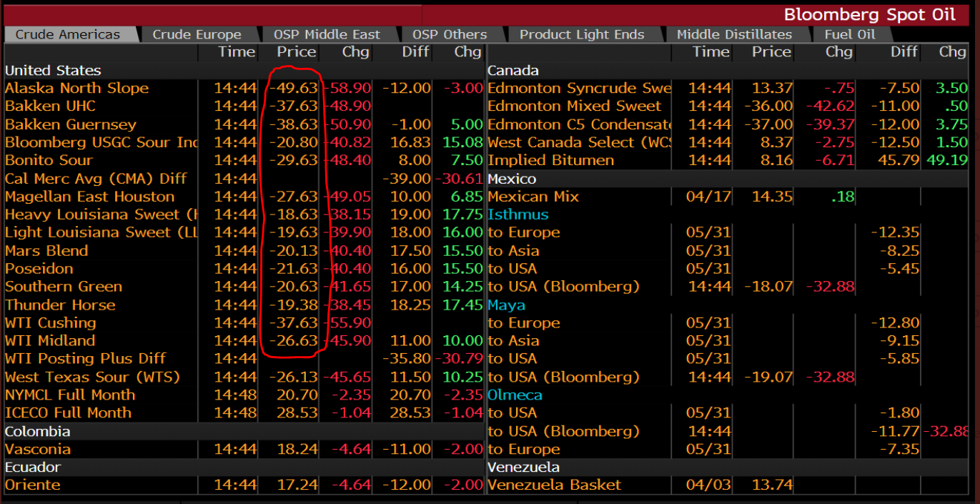
Task: Click the NYMCL Full Month row label
Action: 70,395
